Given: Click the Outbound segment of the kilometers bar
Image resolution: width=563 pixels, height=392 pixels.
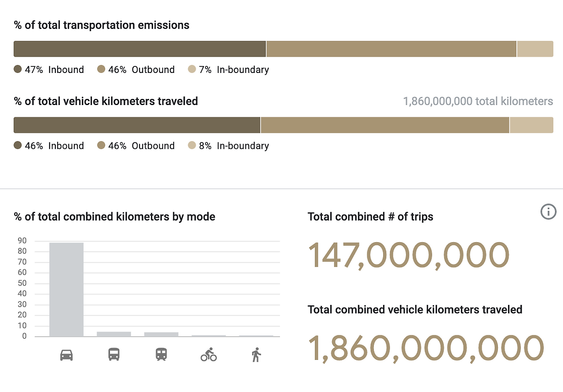Looking at the screenshot, I should pyautogui.click(x=385, y=125).
